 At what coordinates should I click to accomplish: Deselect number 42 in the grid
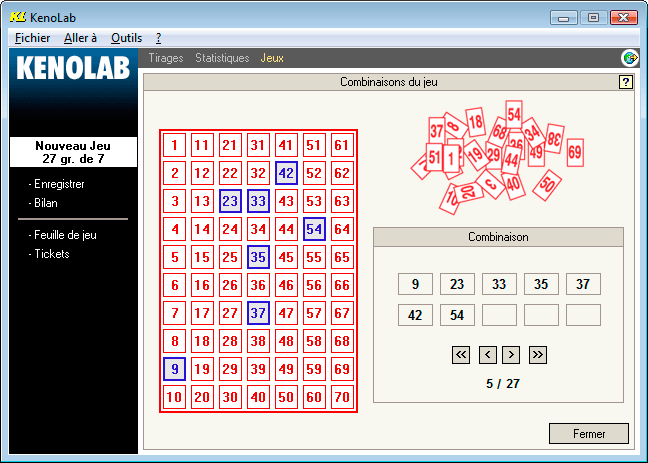[x=286, y=173]
